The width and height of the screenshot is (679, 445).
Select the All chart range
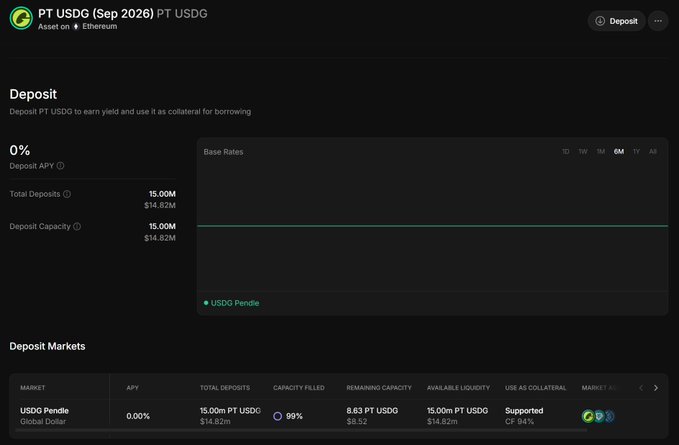coord(653,152)
